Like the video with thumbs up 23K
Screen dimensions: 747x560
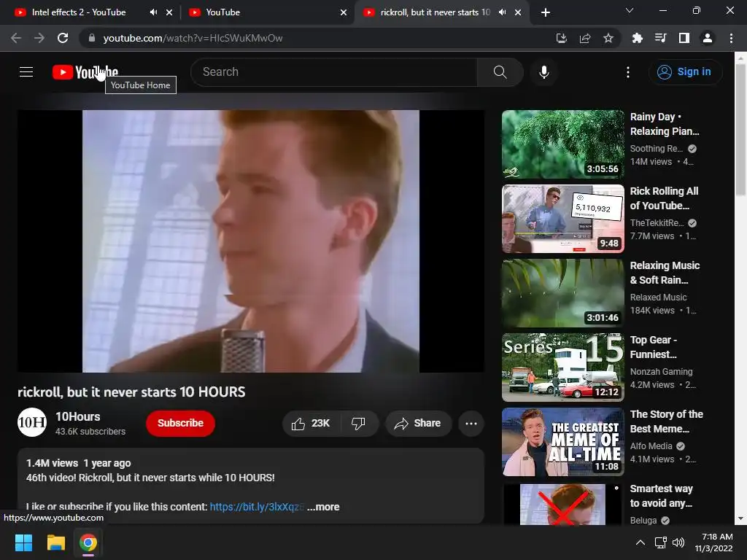point(311,424)
